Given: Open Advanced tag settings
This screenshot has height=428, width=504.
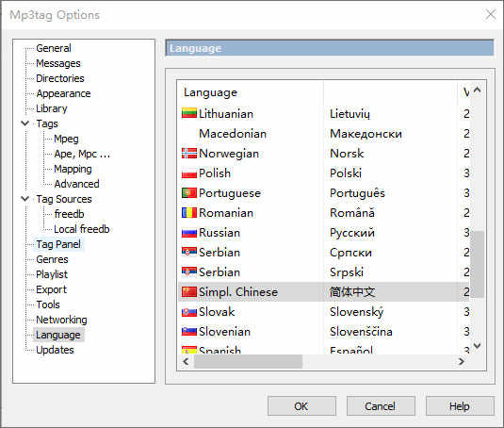Looking at the screenshot, I should point(77,184).
